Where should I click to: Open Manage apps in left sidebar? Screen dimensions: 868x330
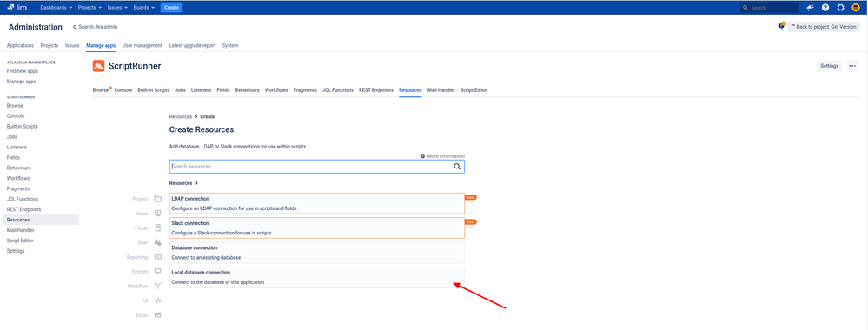pos(22,82)
